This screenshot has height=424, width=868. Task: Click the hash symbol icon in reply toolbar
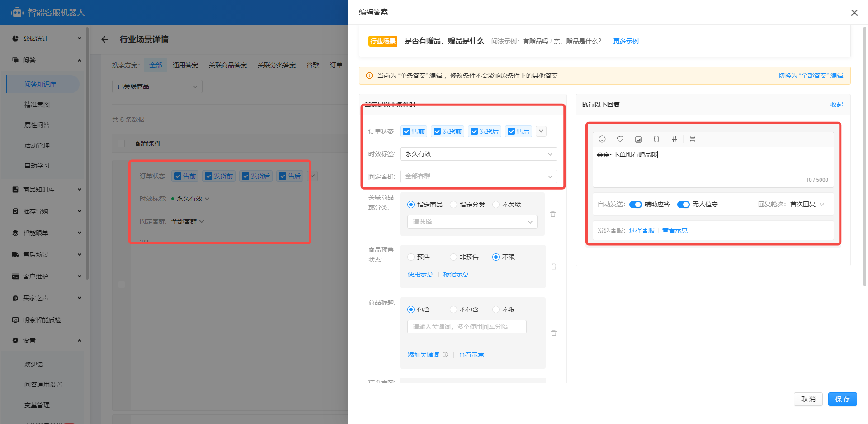point(675,139)
